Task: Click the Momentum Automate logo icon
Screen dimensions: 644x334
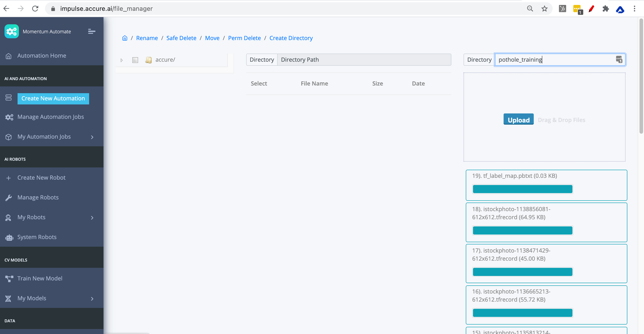Action: tap(11, 32)
